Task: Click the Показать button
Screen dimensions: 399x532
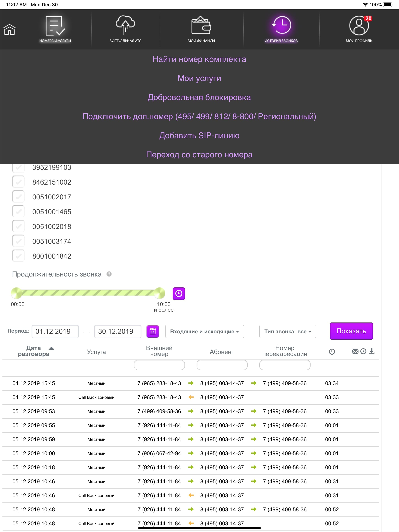Action: tap(351, 331)
